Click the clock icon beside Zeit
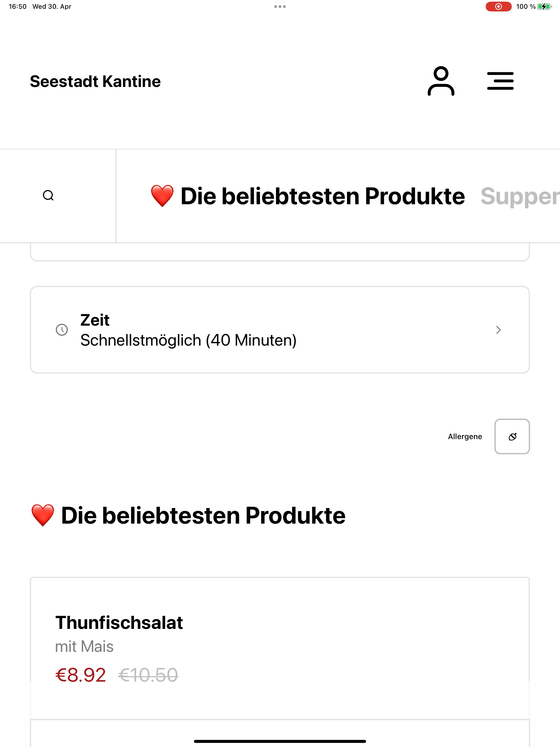Image resolution: width=560 pixels, height=747 pixels. 62,329
